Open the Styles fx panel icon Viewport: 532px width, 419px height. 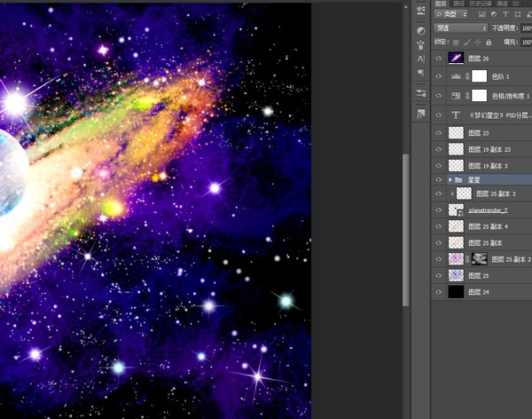[420, 114]
